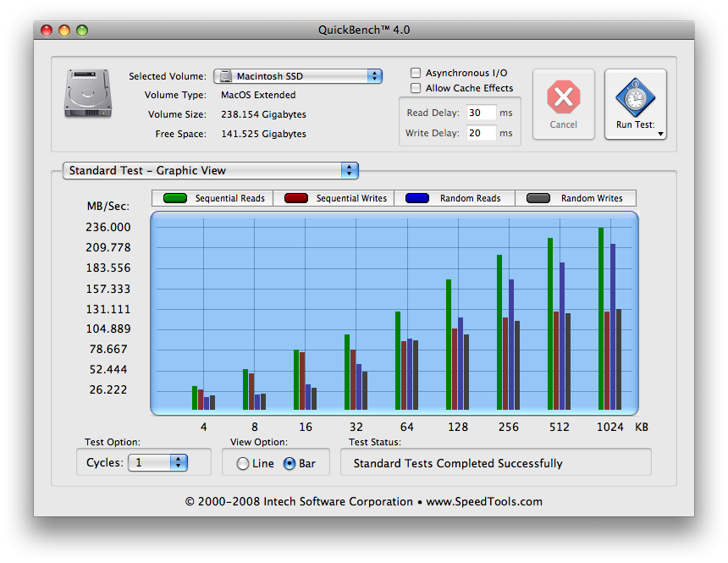Click the Cancel button label
The height and width of the screenshot is (563, 728).
563,124
